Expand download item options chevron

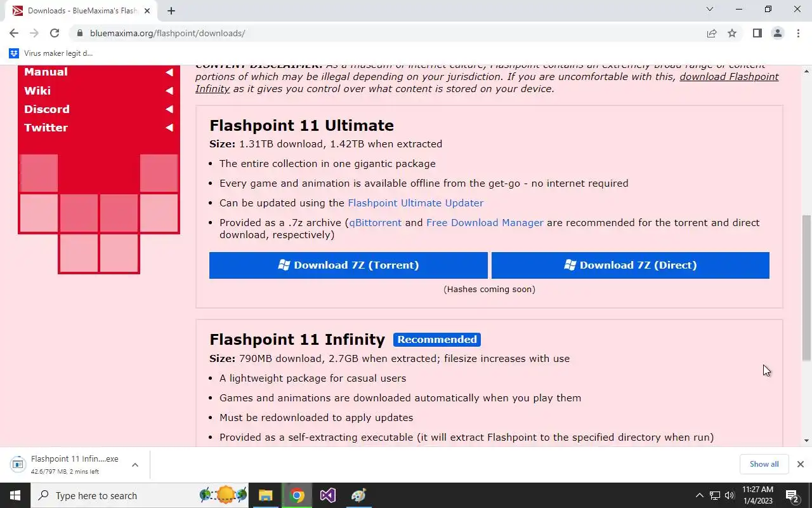[x=135, y=465]
